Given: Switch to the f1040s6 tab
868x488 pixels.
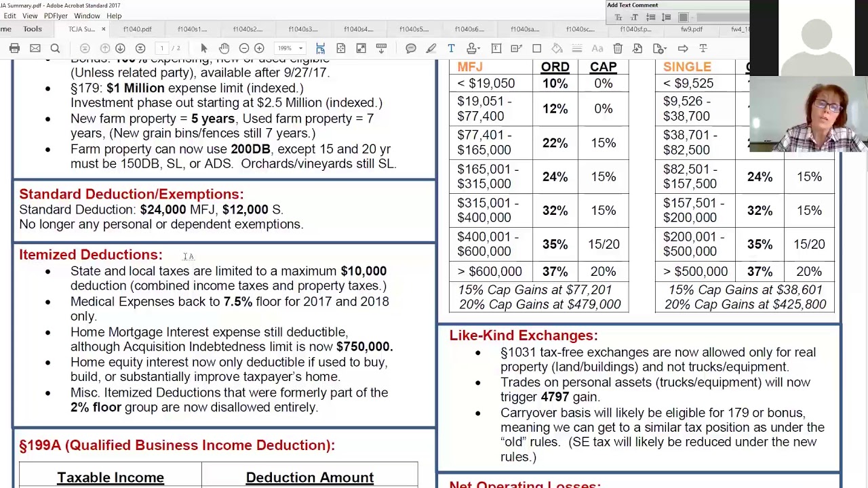Looking at the screenshot, I should coord(469,29).
